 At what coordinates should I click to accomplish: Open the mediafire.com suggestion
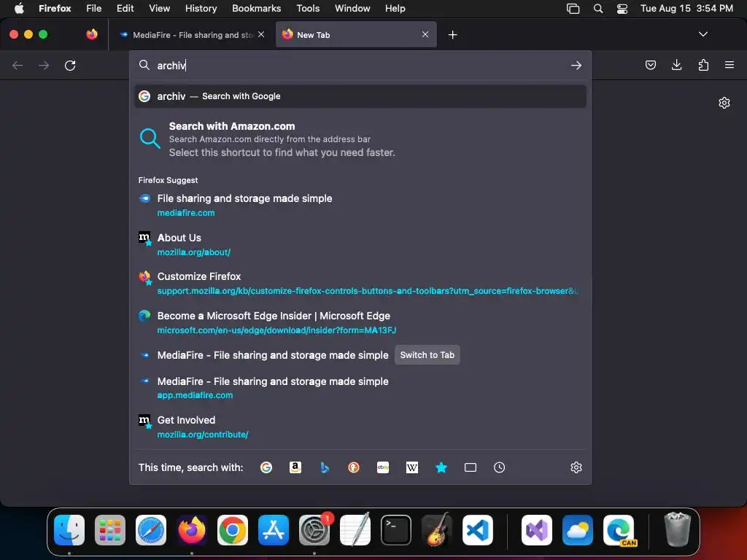(x=360, y=205)
